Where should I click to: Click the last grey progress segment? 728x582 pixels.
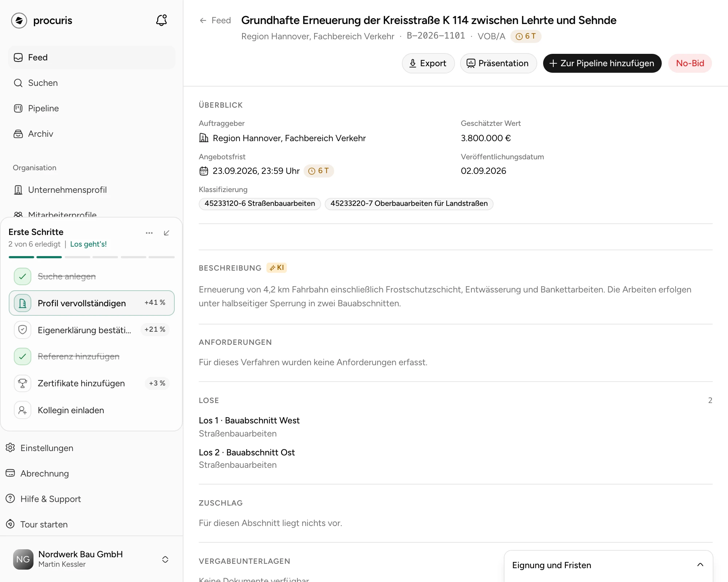coord(162,257)
